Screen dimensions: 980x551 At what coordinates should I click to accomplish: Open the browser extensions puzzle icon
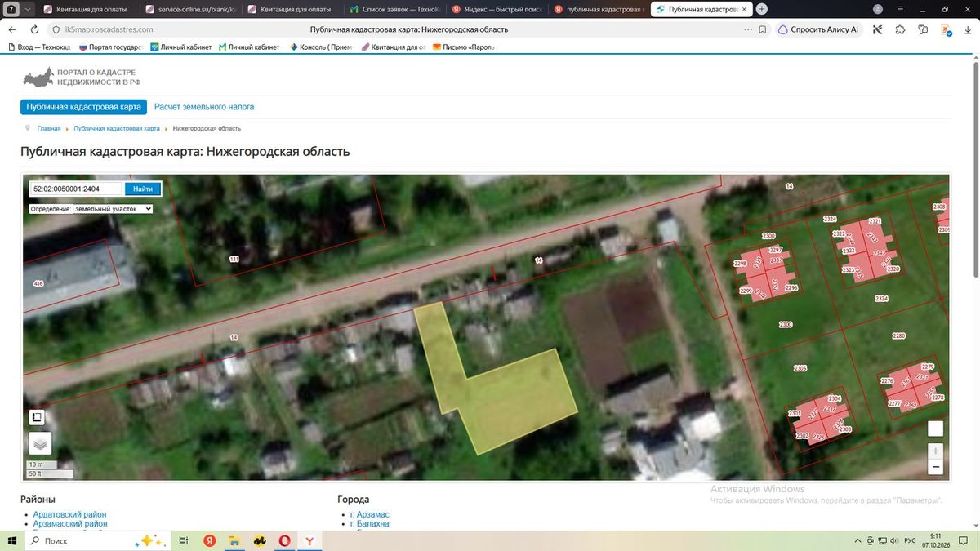click(x=900, y=29)
